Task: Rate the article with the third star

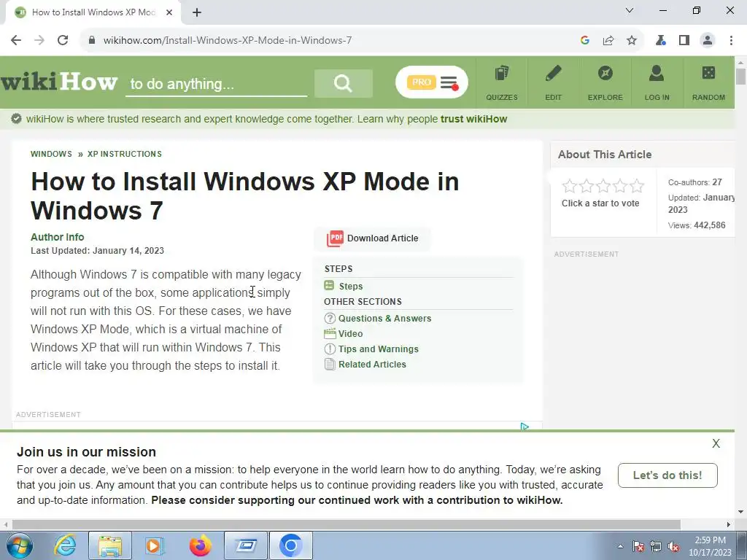Action: tap(603, 186)
